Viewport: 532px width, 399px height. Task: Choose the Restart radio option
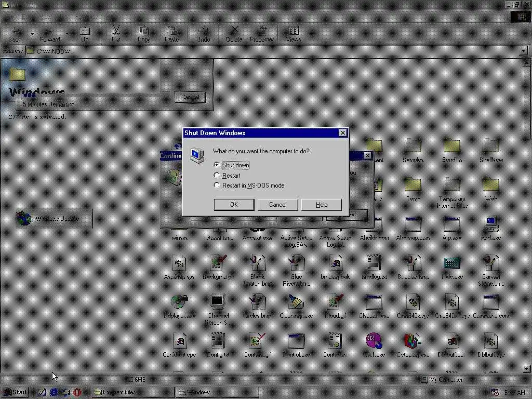[228, 176]
